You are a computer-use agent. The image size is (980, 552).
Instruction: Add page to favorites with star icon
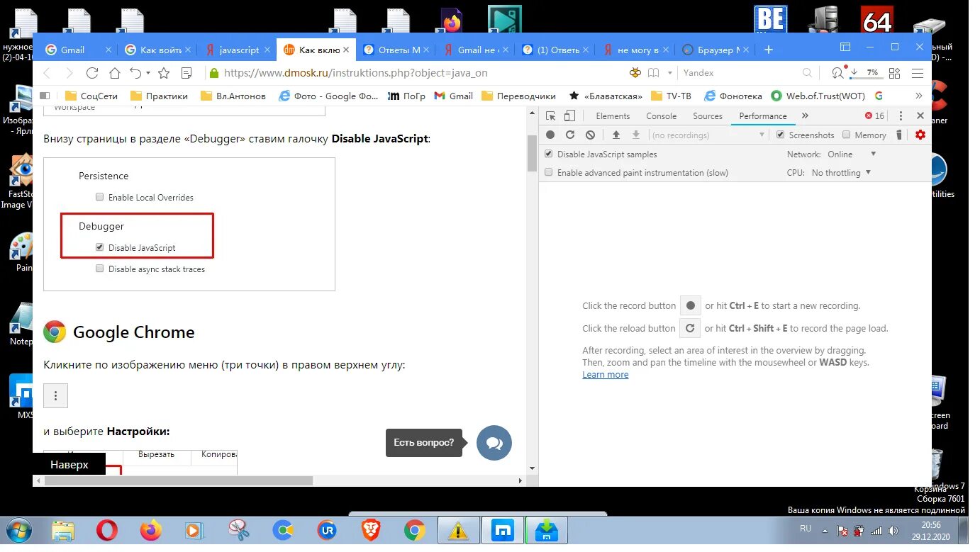(164, 73)
